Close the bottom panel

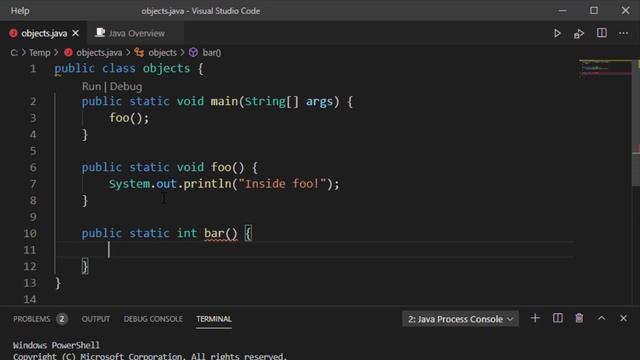click(x=623, y=318)
